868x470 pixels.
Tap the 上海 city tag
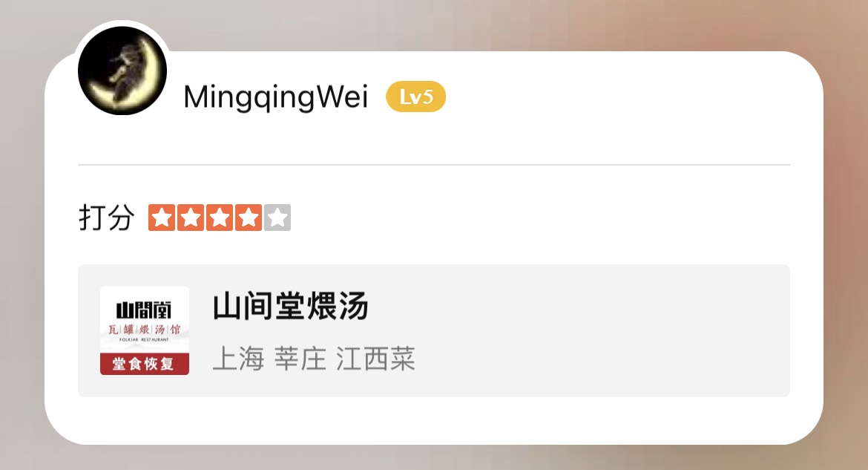coord(239,359)
